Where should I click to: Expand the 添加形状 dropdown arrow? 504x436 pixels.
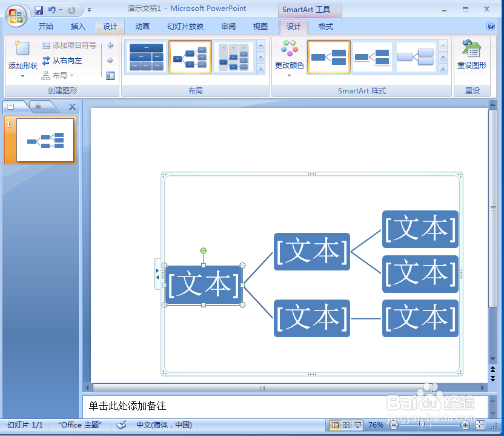(22, 76)
